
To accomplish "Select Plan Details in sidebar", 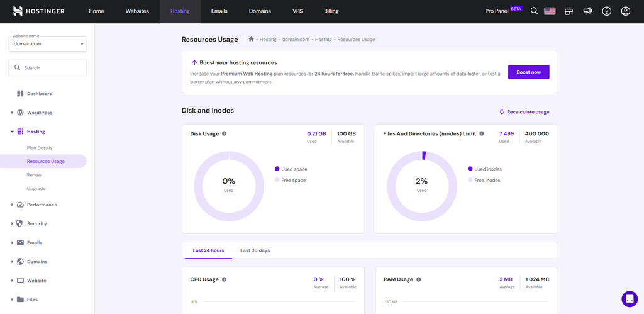I will (x=40, y=147).
